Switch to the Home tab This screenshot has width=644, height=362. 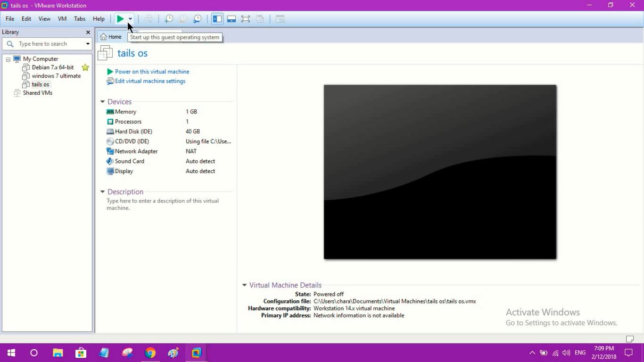tap(111, 36)
